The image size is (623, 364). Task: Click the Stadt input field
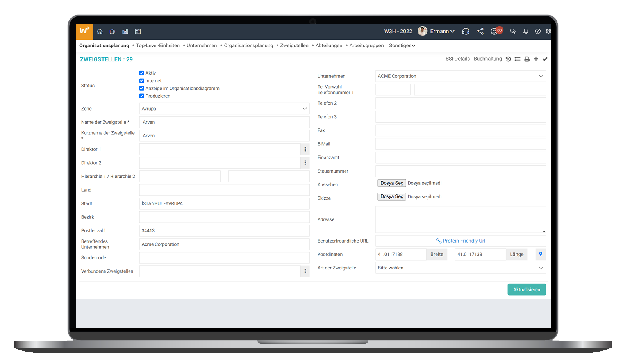224,203
